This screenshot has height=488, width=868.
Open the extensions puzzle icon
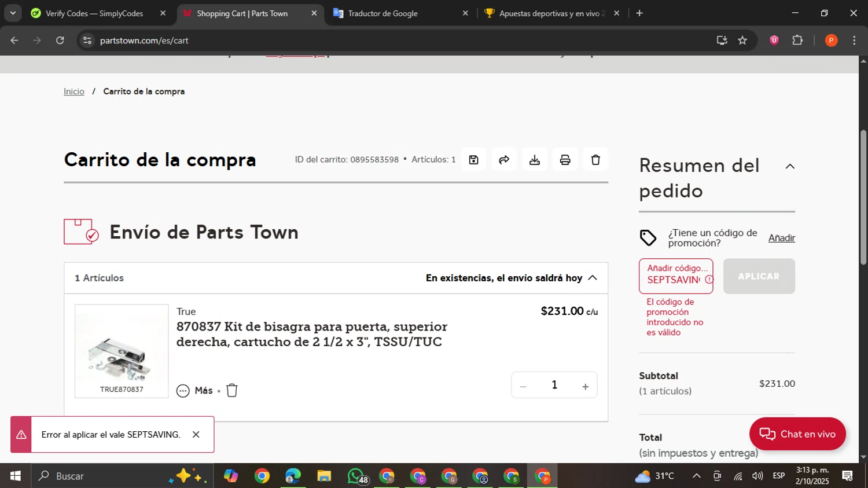(x=797, y=41)
